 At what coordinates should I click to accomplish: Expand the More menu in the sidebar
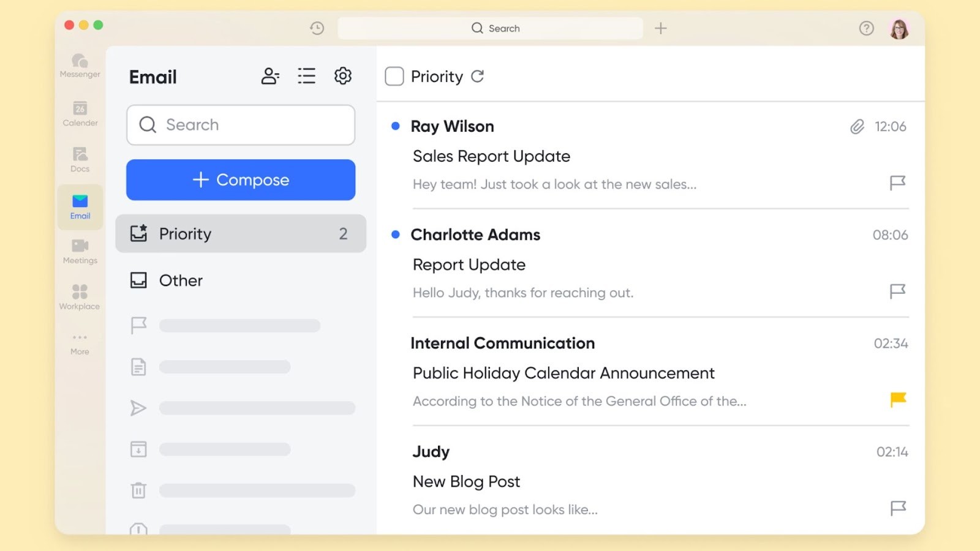coord(79,342)
